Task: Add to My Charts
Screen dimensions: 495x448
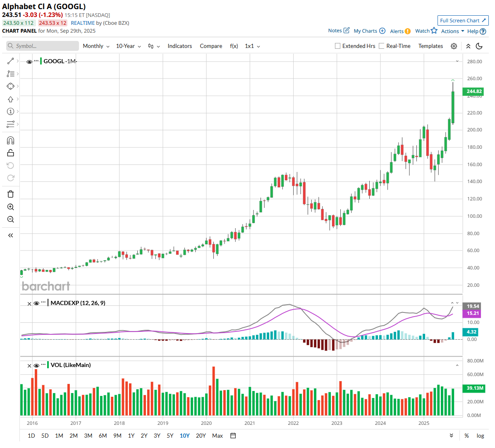Action: coord(369,31)
